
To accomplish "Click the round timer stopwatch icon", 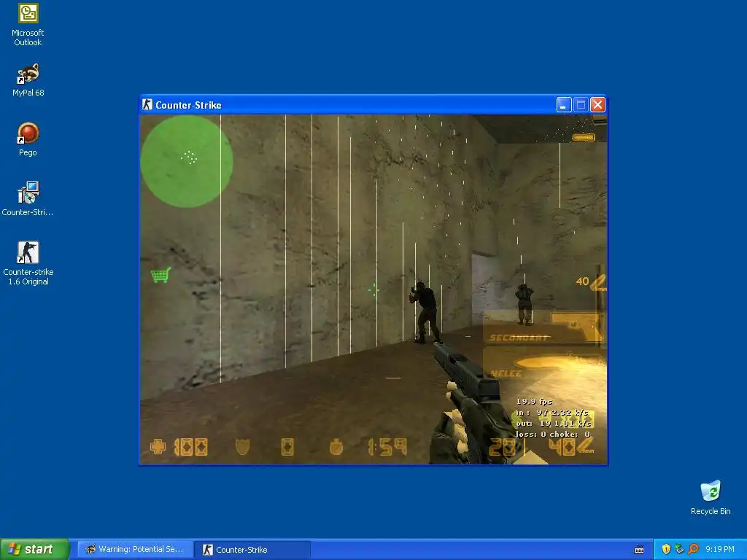I will point(336,447).
